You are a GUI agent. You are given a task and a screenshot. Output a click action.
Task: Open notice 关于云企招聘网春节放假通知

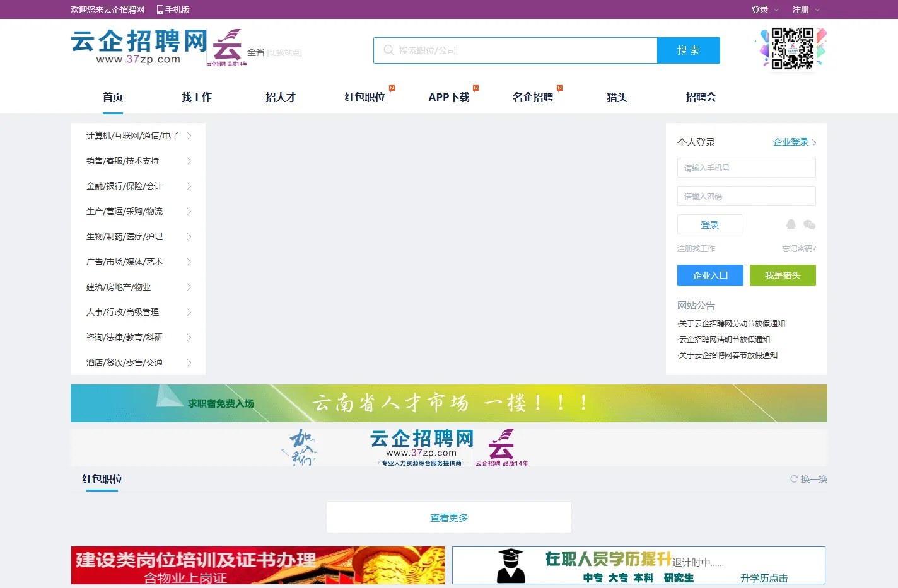(728, 355)
